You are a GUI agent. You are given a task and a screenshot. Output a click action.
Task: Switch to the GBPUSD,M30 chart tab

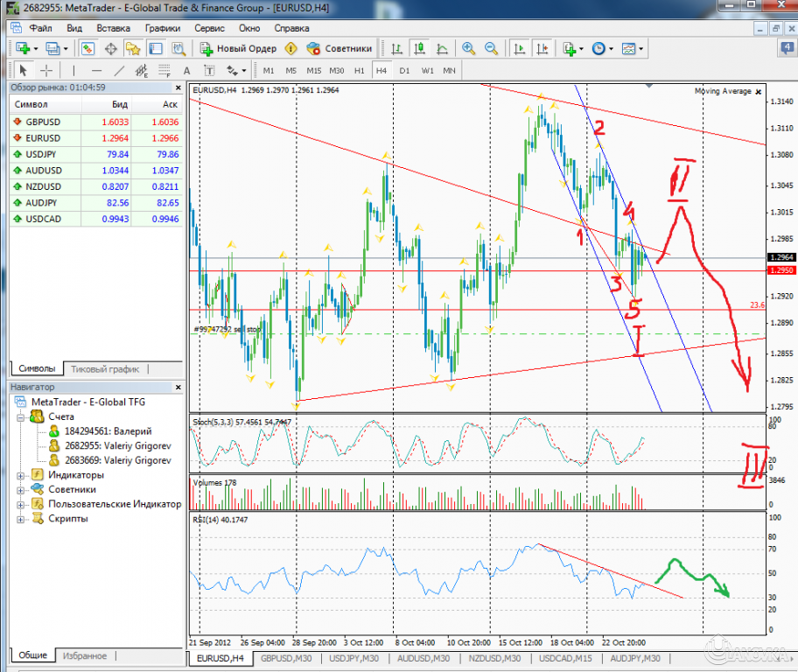[x=286, y=660]
